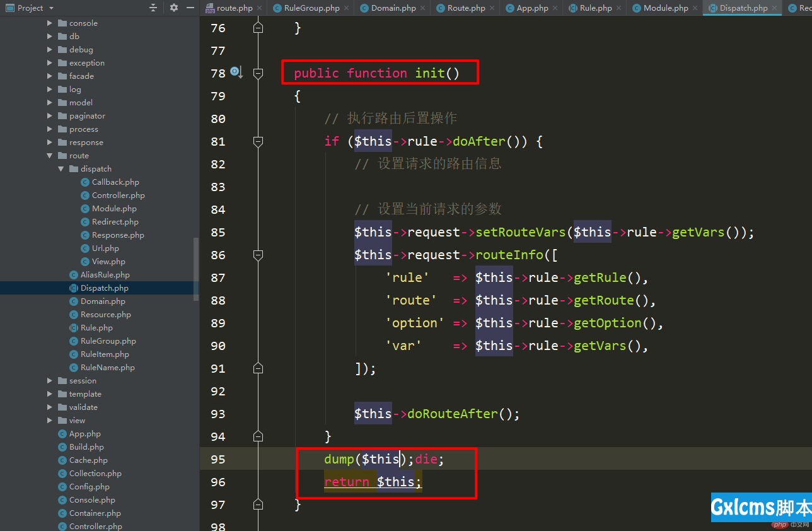Click the collapse-all icon in Project panel
The image size is (812, 531).
pos(153,8)
